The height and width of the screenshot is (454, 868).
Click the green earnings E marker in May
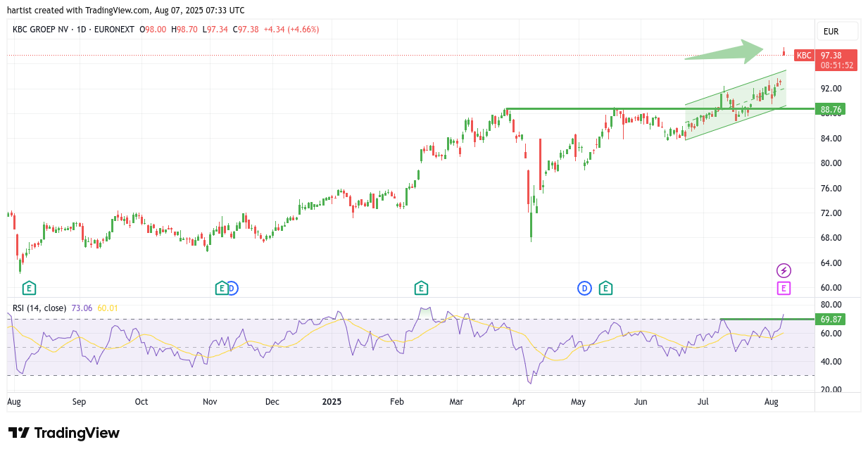pyautogui.click(x=605, y=288)
